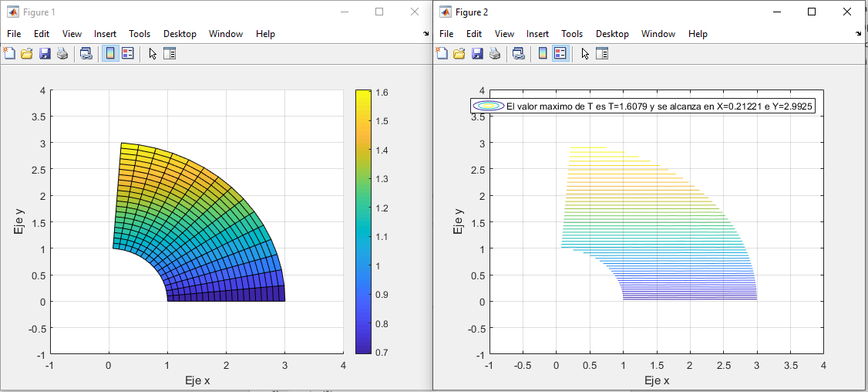
Task: Open the Tools menu in Figure 1
Action: click(140, 34)
